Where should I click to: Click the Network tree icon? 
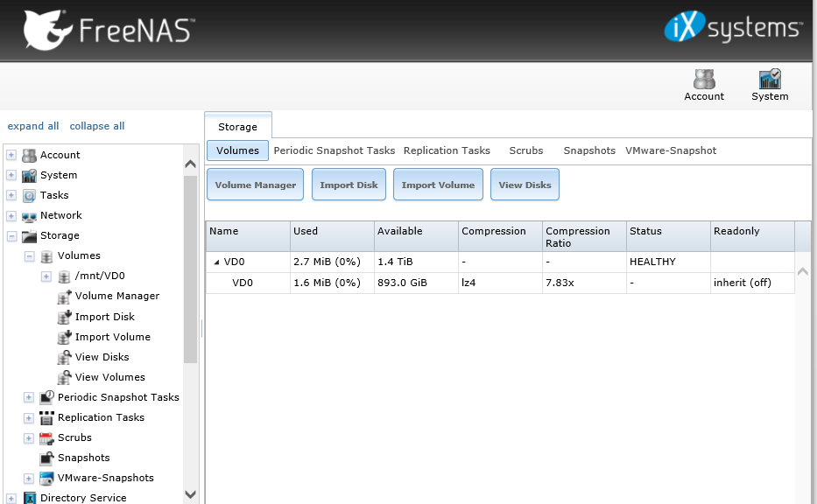[x=29, y=215]
